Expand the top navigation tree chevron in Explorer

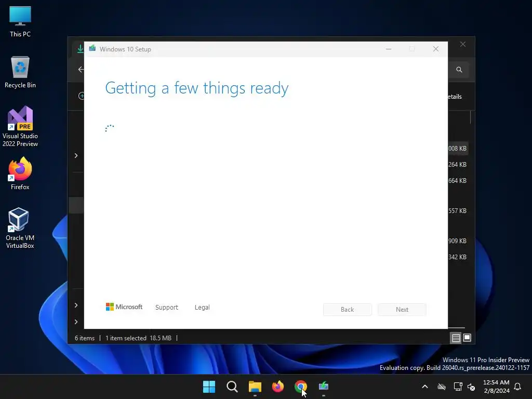(x=76, y=155)
